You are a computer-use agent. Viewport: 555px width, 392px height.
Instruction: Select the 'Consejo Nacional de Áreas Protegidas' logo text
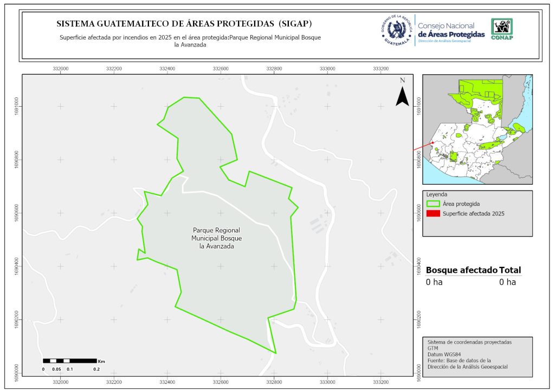coord(451,30)
